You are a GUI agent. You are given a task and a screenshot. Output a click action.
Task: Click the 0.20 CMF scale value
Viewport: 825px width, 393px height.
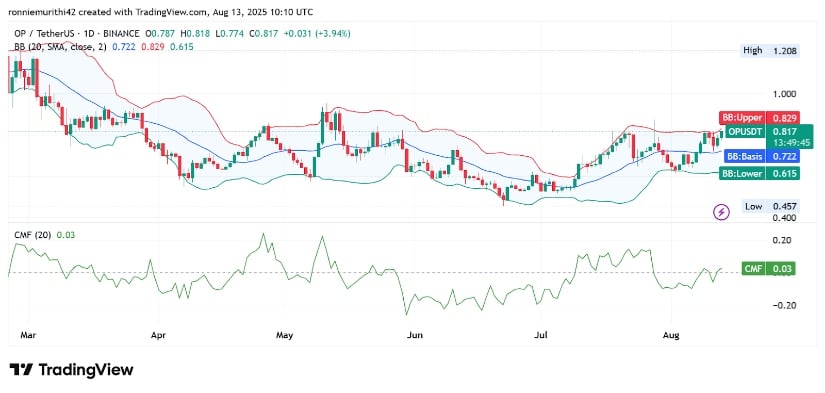(783, 240)
